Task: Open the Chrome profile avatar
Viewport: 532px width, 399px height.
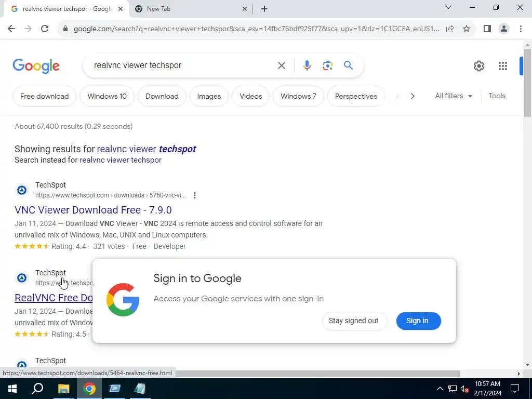Action: tap(504, 29)
